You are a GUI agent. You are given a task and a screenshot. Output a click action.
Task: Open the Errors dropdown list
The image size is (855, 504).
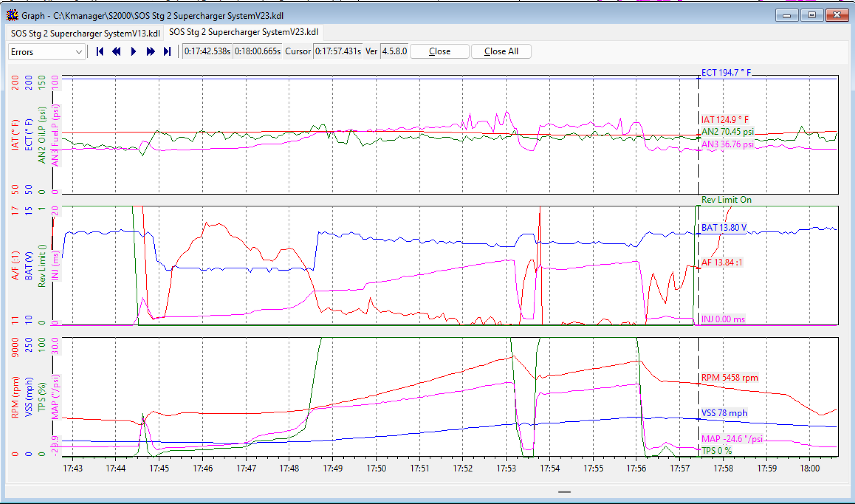pos(46,51)
